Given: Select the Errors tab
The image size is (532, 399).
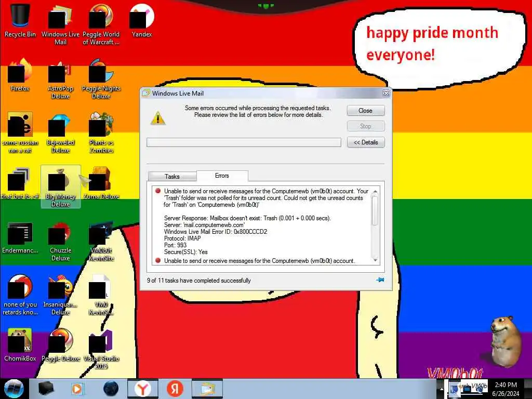Looking at the screenshot, I should 222,176.
